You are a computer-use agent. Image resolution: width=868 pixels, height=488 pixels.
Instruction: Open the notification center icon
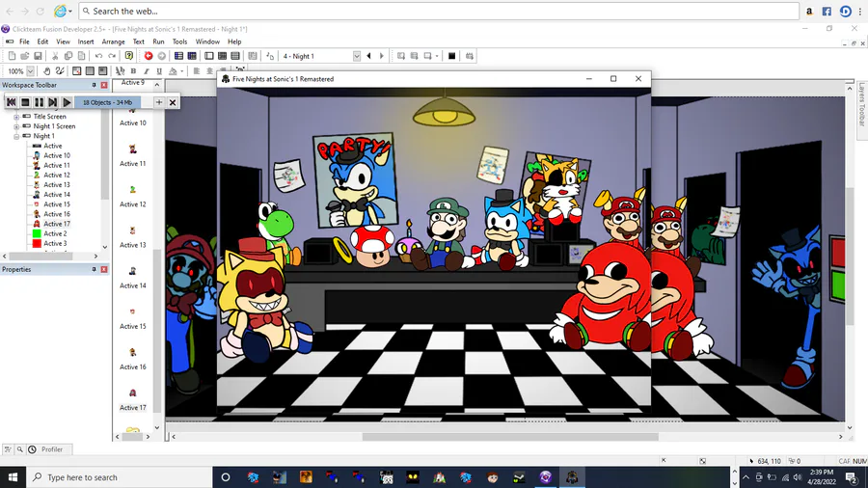(852, 477)
